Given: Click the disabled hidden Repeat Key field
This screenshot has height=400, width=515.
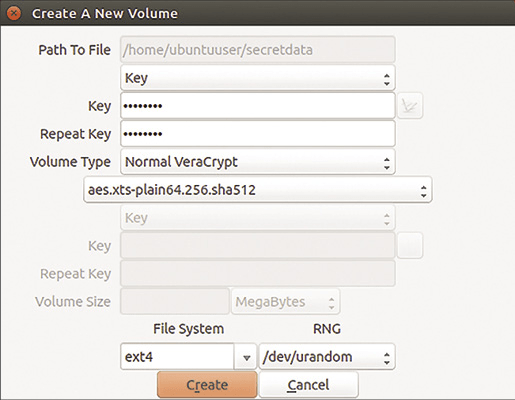Looking at the screenshot, I should point(258,274).
